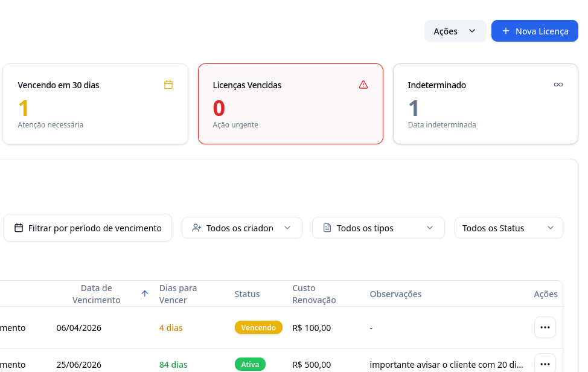Screen dimensions: 588x372
Task: Open the ellipsis actions menu for second license row
Action: click(x=545, y=363)
